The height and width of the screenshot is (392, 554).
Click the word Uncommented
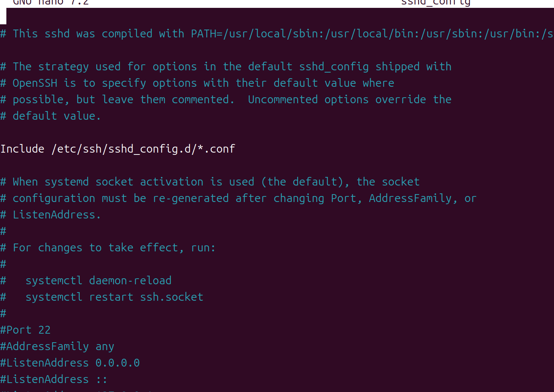tap(283, 99)
